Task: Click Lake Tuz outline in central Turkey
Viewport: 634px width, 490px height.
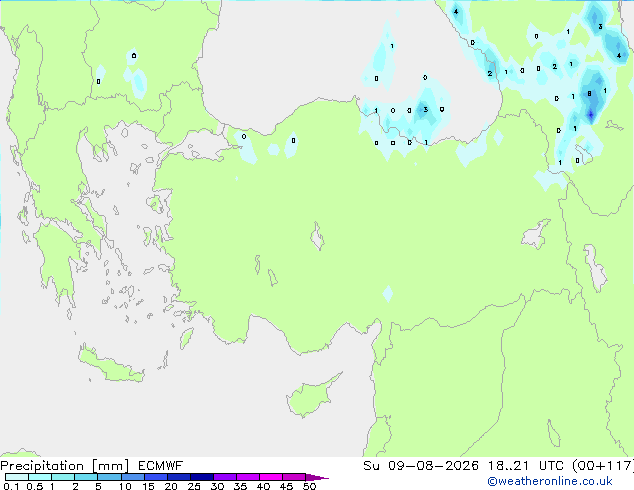Action: (317, 237)
